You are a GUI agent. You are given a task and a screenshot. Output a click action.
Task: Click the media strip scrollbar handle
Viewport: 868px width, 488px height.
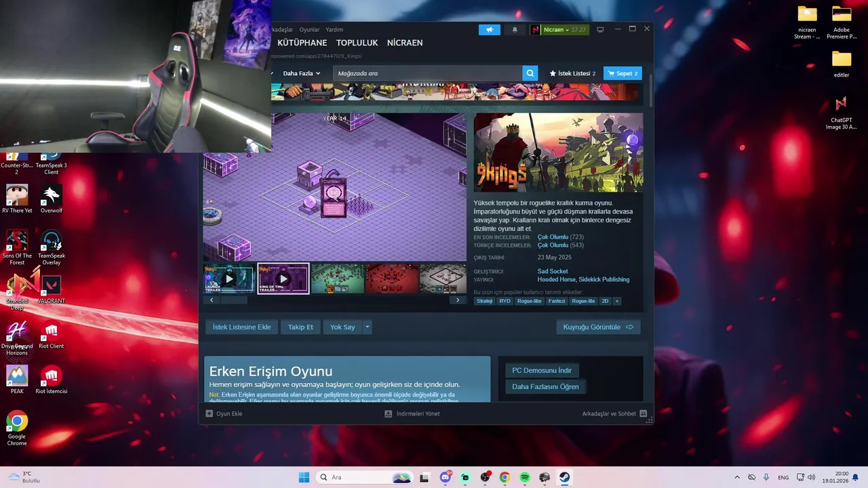[234, 300]
